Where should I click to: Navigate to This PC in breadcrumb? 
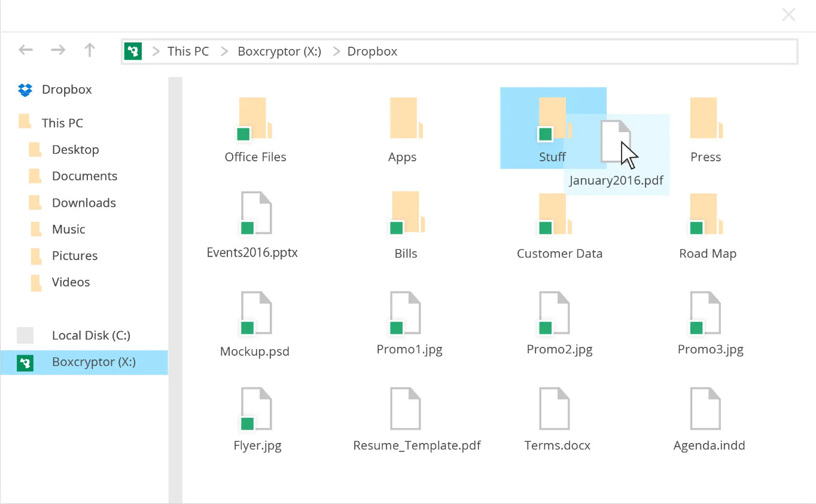pyautogui.click(x=188, y=51)
